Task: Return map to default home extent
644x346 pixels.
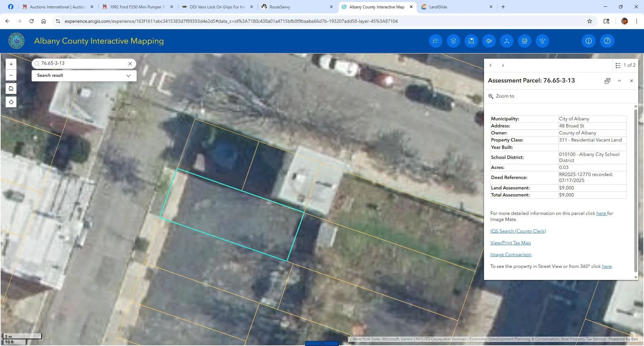Action: point(11,89)
